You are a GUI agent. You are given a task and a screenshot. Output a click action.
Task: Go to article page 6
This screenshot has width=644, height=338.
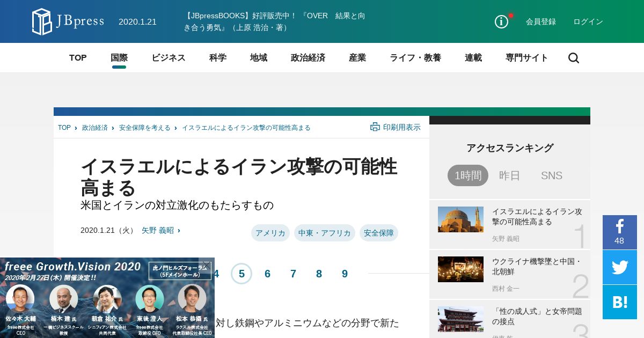tap(267, 274)
